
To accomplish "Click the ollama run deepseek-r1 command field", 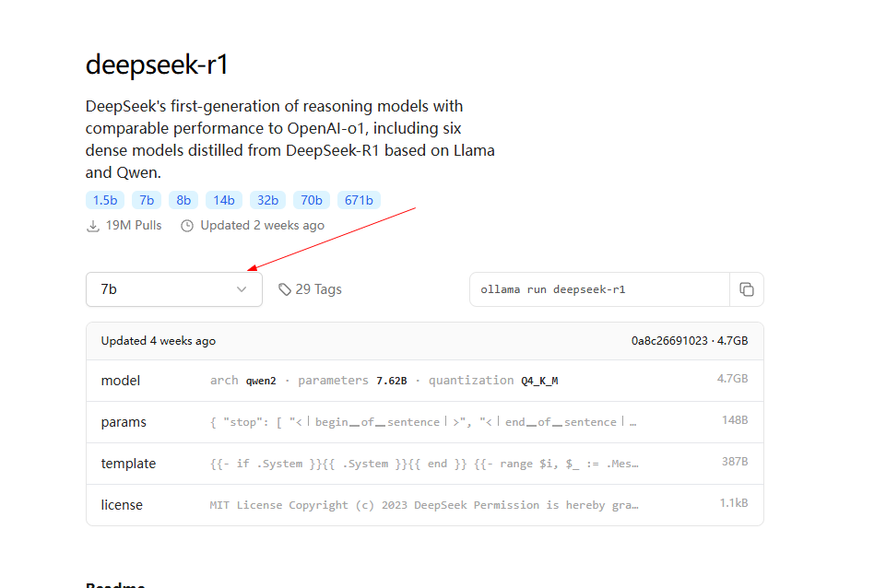I will pos(599,289).
